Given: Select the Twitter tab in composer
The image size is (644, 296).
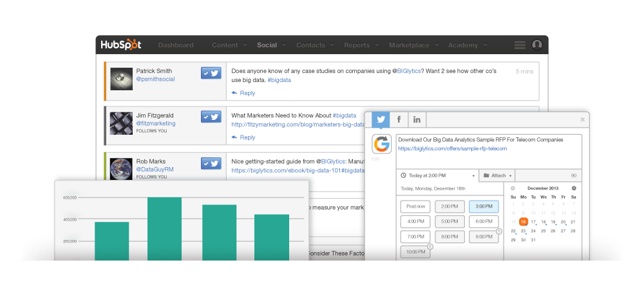Looking at the screenshot, I should (x=381, y=120).
